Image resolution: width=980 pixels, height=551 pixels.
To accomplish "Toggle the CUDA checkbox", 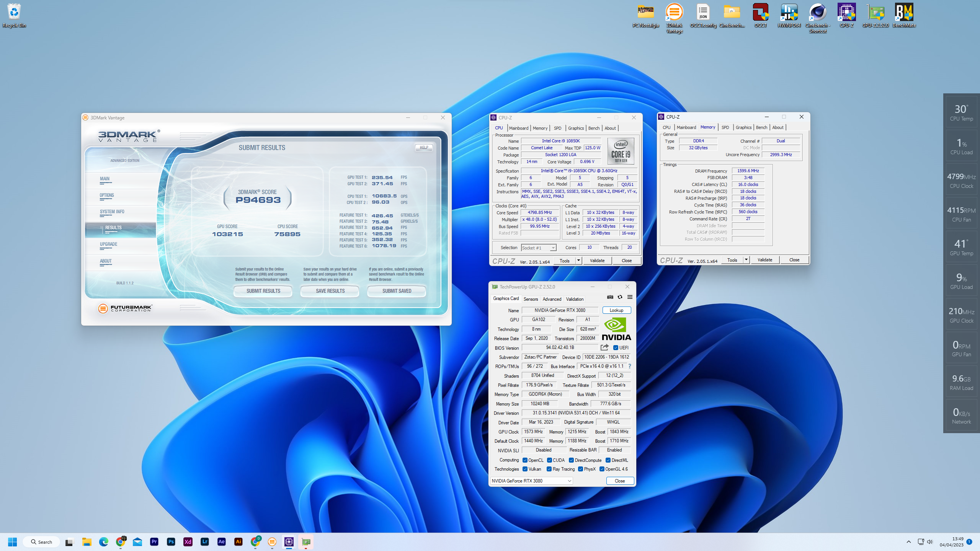I will coord(549,460).
